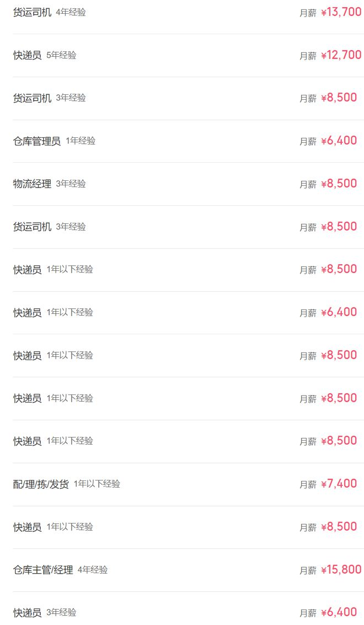Click the ¥8,500 salary for 物流经理
The image size is (364, 625).
339,184
